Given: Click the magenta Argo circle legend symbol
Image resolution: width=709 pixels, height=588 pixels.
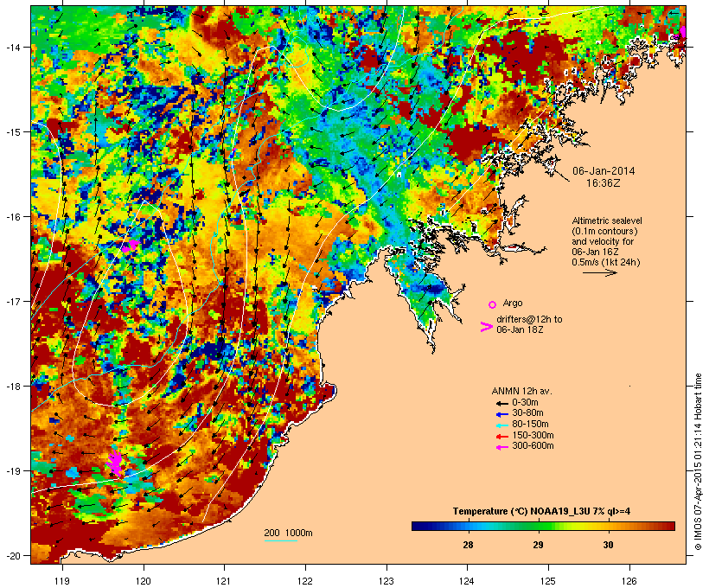Looking at the screenshot, I should pos(493,304).
